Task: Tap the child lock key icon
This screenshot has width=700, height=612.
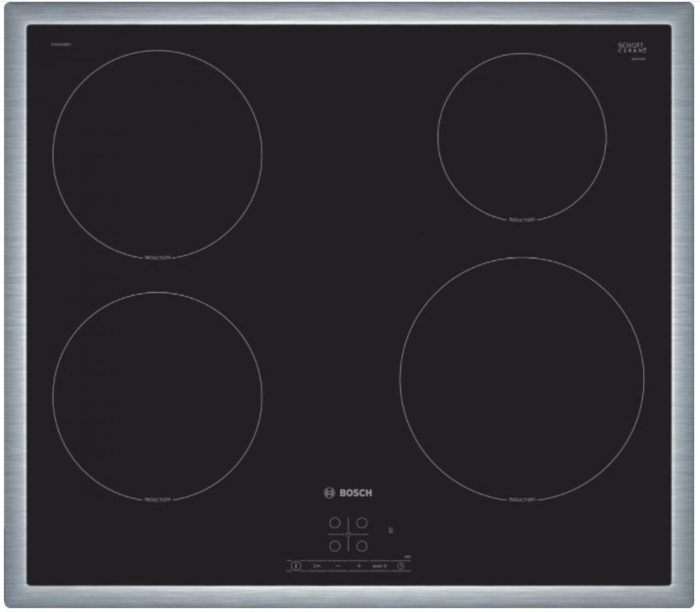Action: (x=316, y=566)
